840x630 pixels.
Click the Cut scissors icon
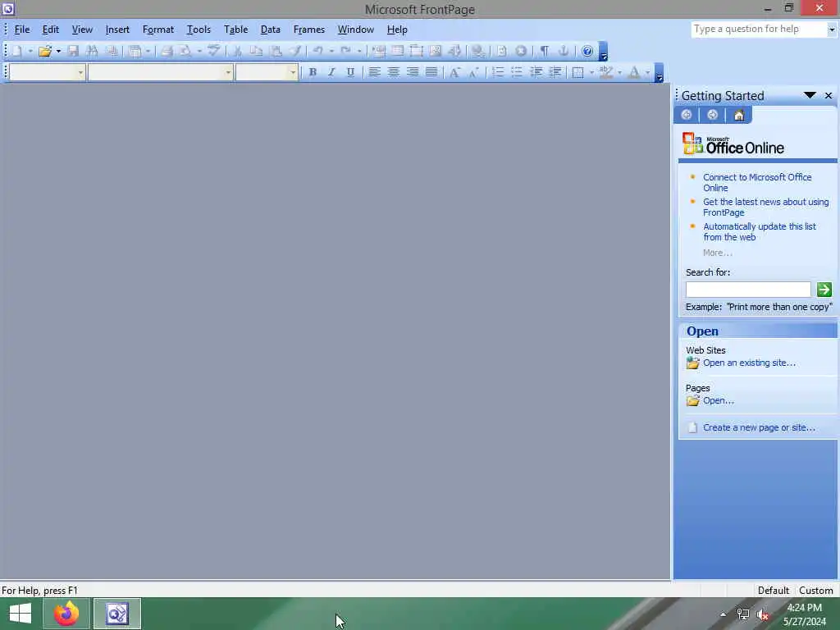(237, 51)
